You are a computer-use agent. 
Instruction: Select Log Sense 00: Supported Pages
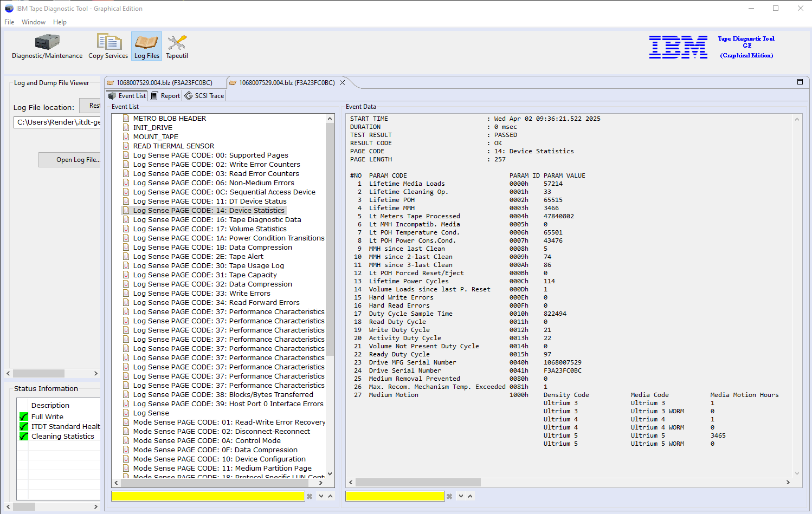211,155
